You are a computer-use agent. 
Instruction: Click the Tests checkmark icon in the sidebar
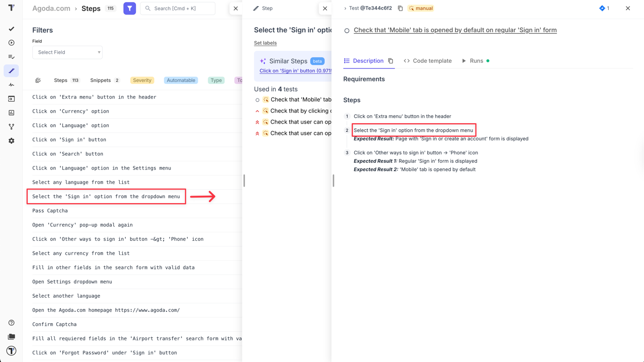pyautogui.click(x=11, y=29)
